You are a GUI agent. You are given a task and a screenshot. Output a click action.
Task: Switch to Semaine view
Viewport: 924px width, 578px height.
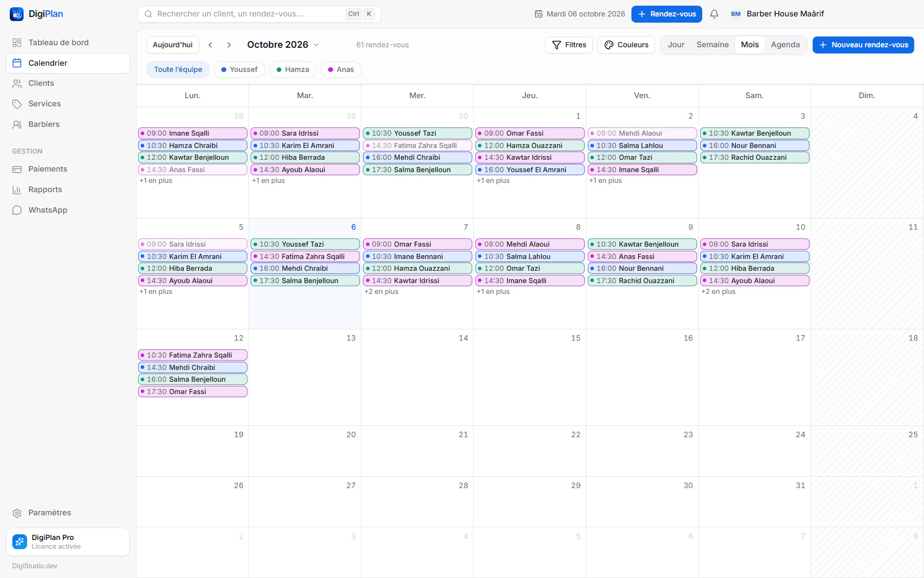[713, 45]
